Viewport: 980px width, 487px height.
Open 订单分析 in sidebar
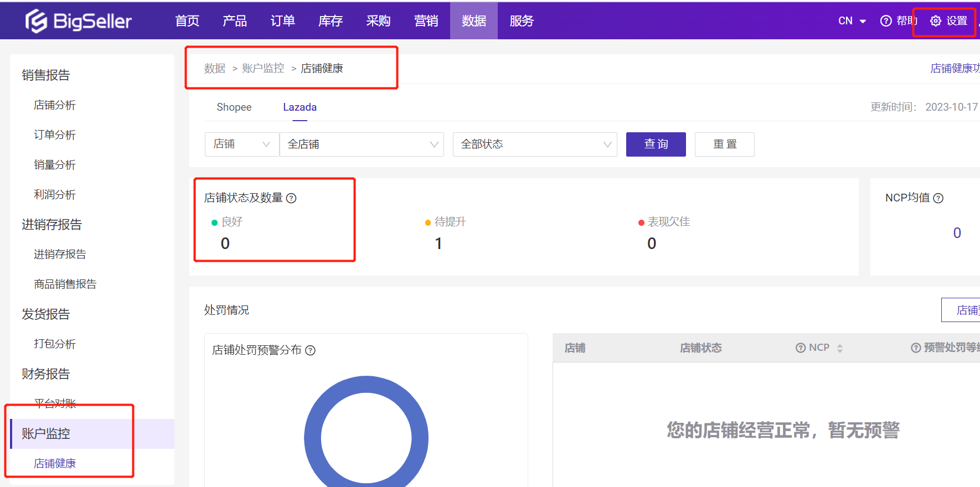(x=55, y=135)
